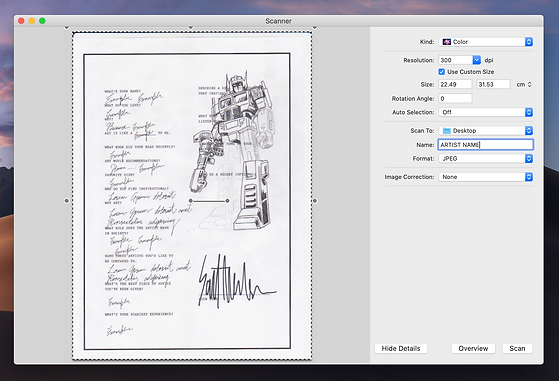
Task: Click the rotation handle line on the scan preview
Action: coord(209,201)
